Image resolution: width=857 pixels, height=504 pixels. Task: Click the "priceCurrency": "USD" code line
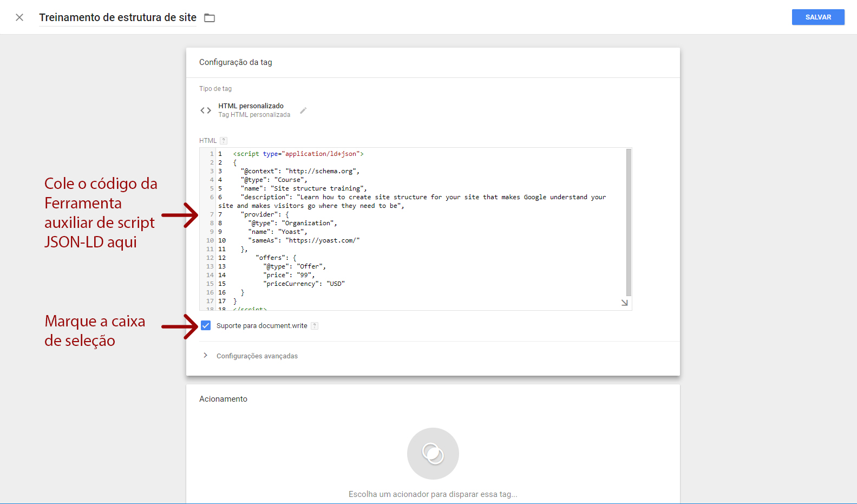(304, 284)
